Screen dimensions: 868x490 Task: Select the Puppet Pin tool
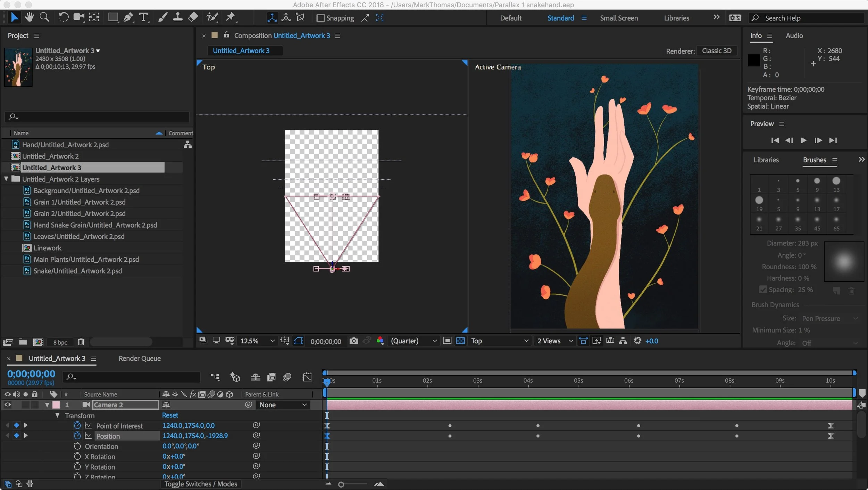[x=231, y=17]
